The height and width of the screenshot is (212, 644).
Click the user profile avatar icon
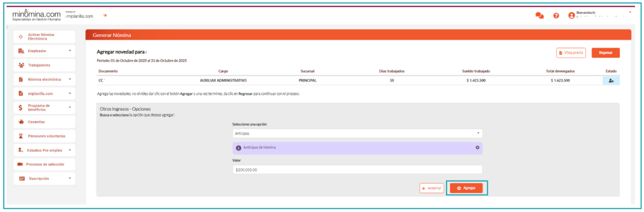pyautogui.click(x=571, y=15)
